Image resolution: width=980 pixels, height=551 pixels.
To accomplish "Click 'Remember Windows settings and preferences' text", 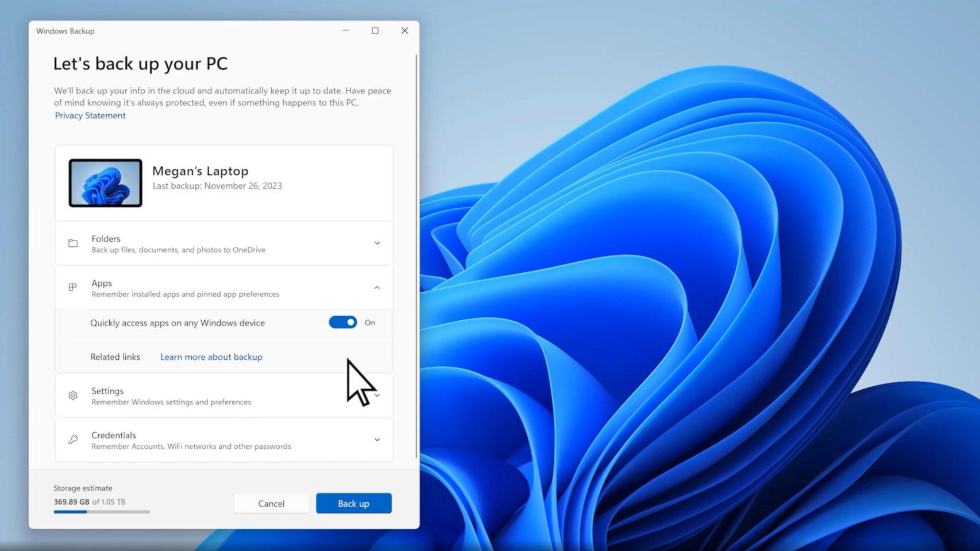I will coord(171,402).
